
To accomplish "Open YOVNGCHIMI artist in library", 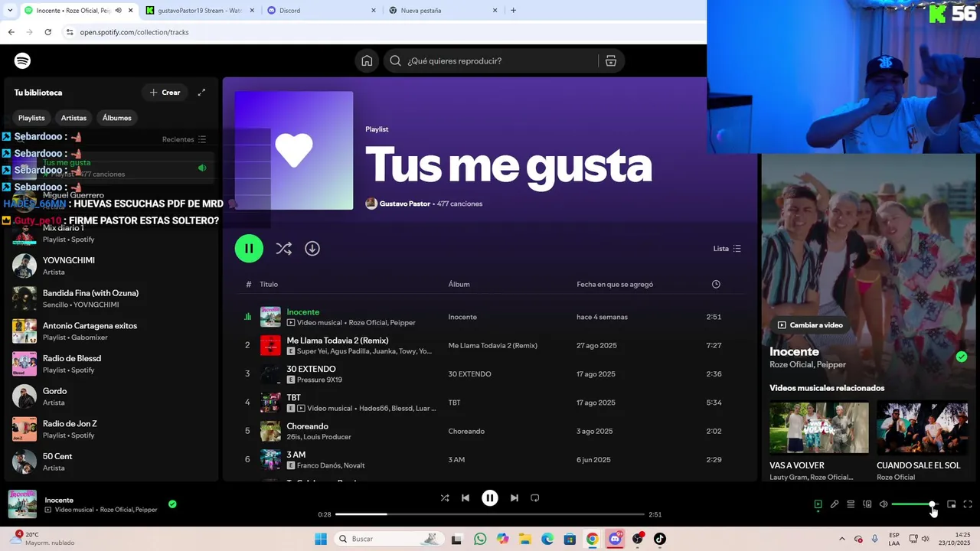I will tap(111, 266).
